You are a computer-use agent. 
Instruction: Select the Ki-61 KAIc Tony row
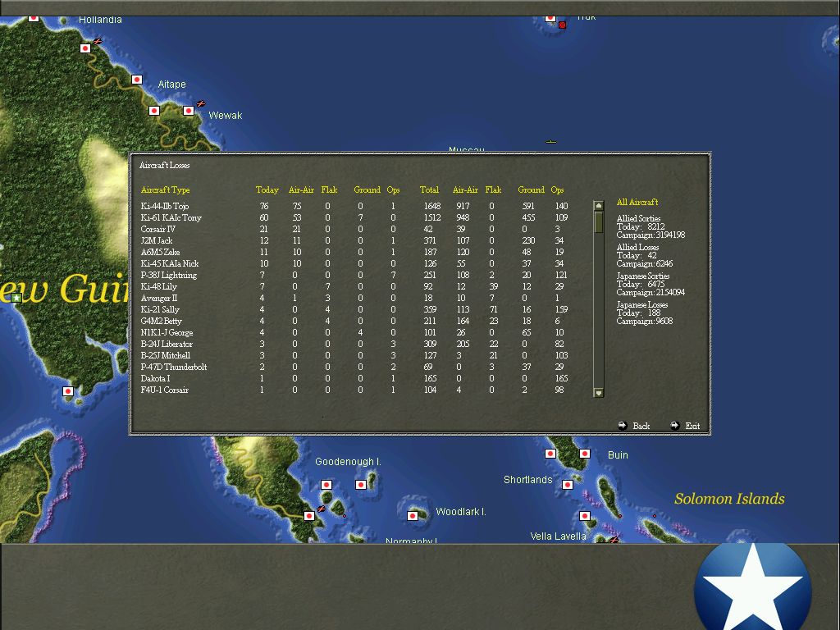click(x=354, y=217)
